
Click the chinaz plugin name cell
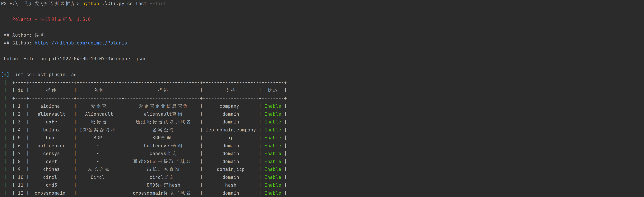51,169
